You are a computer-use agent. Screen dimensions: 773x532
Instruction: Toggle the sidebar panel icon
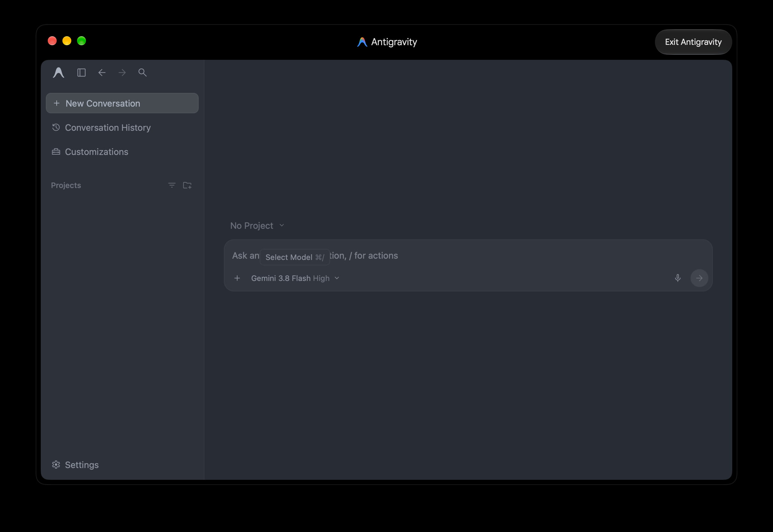coord(82,73)
